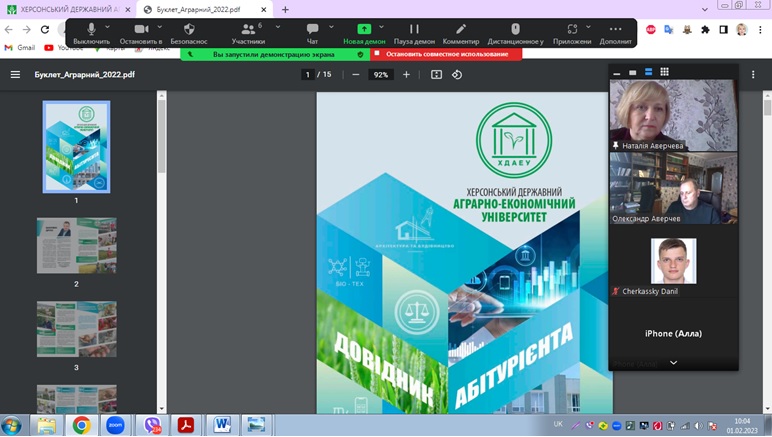Expand arrow next to Participants button

[278, 27]
